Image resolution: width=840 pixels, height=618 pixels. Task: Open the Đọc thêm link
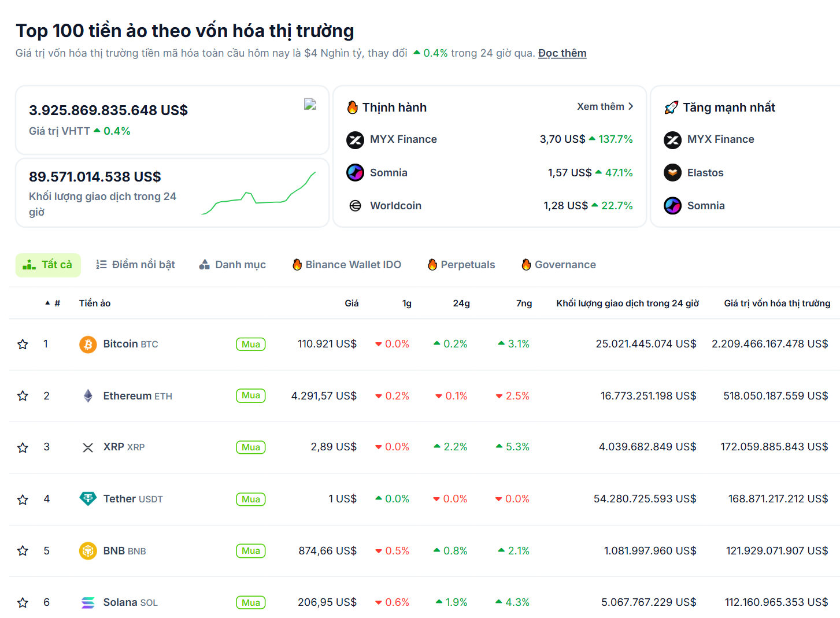coord(562,53)
